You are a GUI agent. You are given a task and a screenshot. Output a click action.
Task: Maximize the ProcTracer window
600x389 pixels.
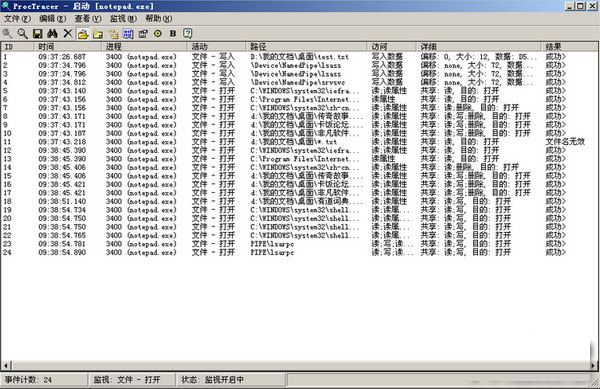pyautogui.click(x=580, y=6)
